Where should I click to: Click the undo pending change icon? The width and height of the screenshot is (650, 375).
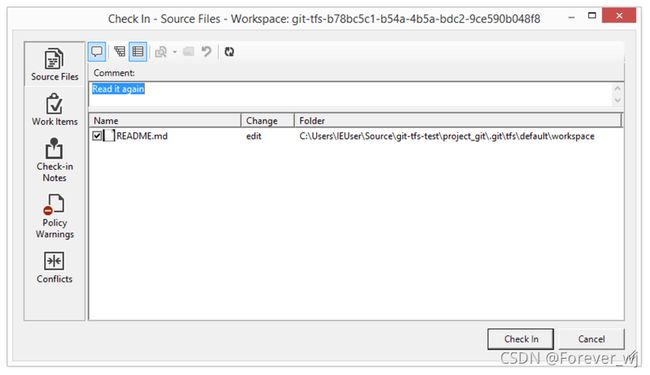pyautogui.click(x=206, y=52)
